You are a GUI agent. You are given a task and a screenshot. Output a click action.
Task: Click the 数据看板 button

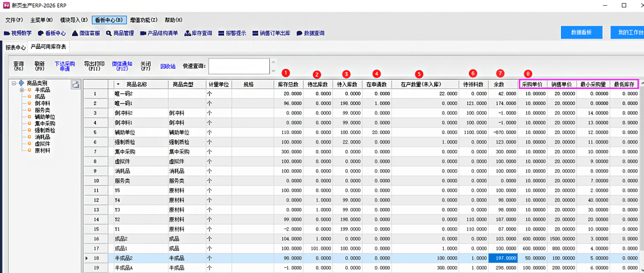pos(581,32)
